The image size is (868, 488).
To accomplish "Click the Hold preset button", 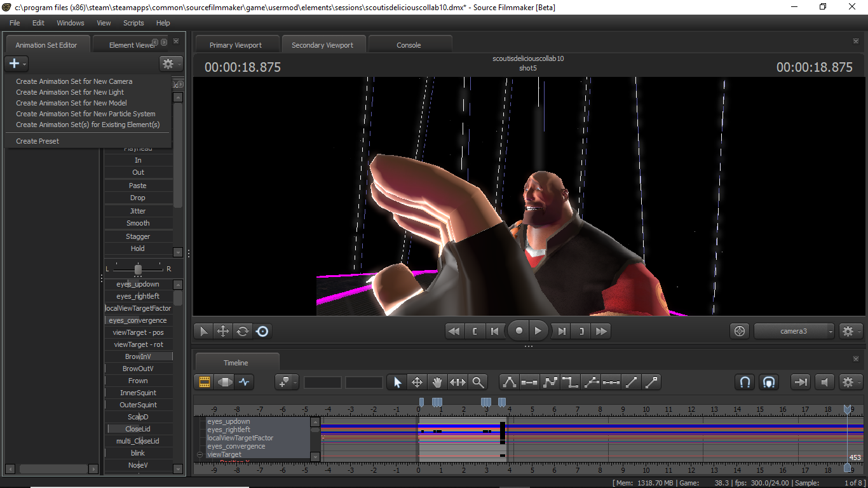I will pos(139,248).
